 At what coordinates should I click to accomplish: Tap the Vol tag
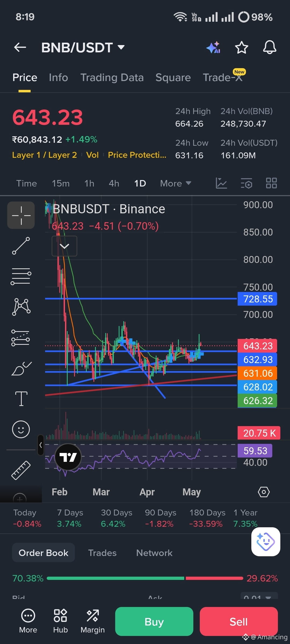coord(92,155)
